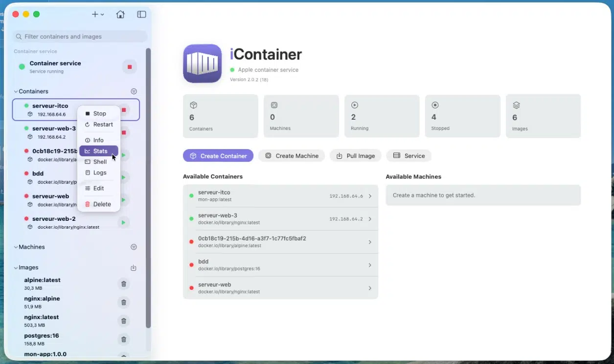This screenshot has width=614, height=364.
Task: Select Stats in the context menu
Action: click(x=99, y=151)
